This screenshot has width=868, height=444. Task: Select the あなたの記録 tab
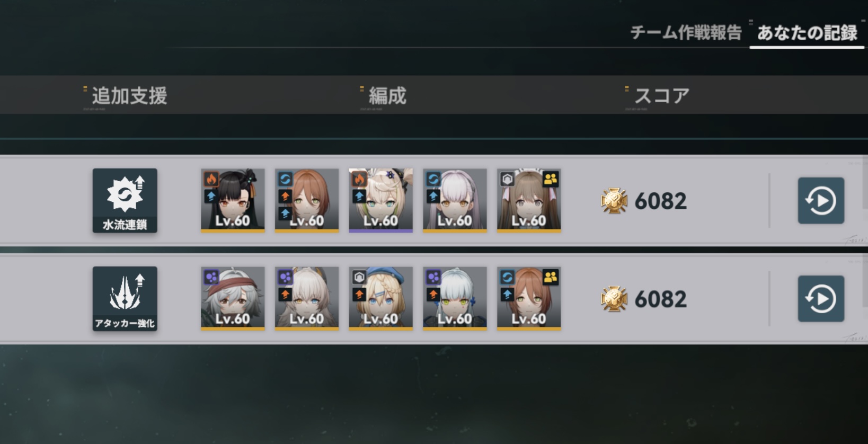[x=807, y=33]
